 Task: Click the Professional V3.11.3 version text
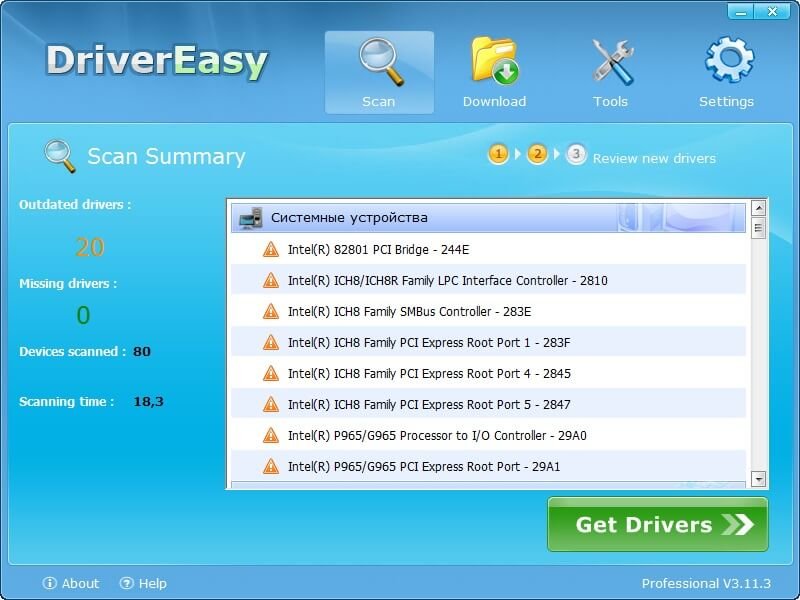pos(706,583)
